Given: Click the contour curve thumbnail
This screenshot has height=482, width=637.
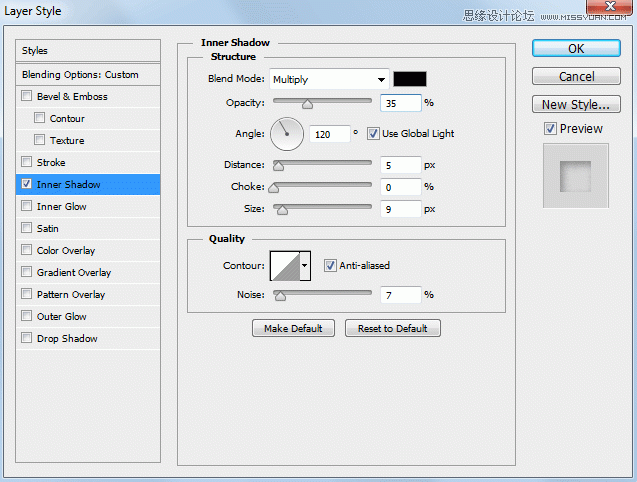Looking at the screenshot, I should pos(285,266).
